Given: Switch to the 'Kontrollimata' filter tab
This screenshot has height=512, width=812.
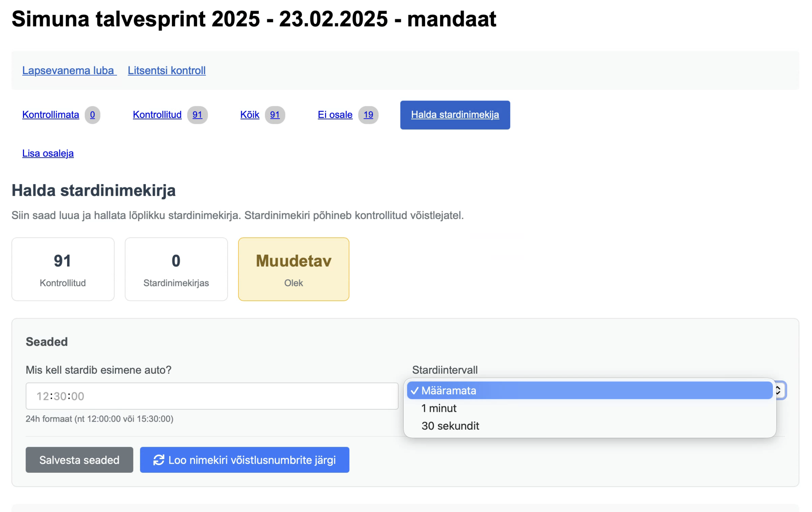Looking at the screenshot, I should (51, 115).
